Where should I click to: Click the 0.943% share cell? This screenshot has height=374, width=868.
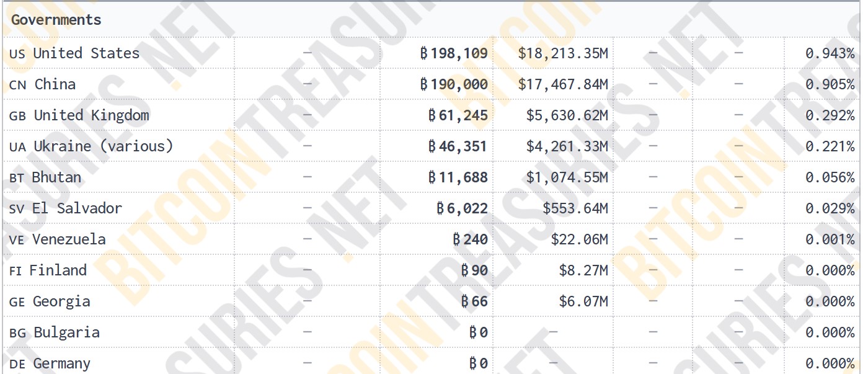(x=830, y=53)
